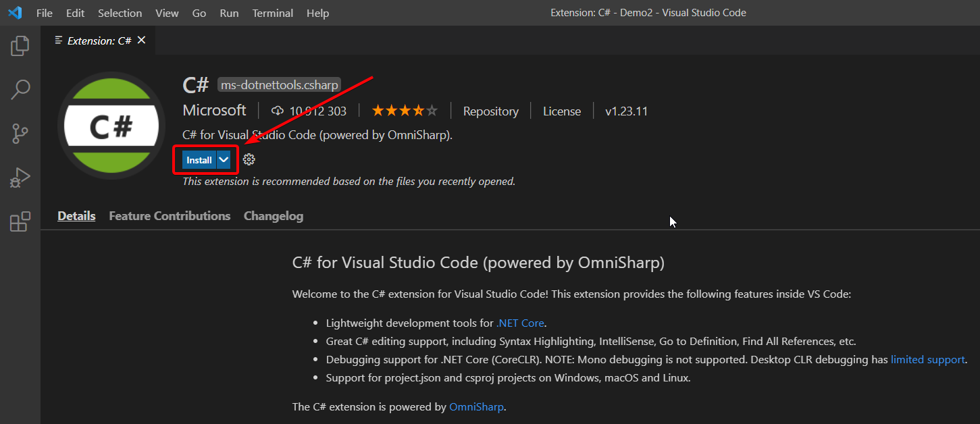
Task: Open the Extensions view in the activity bar
Action: pyautogui.click(x=20, y=221)
